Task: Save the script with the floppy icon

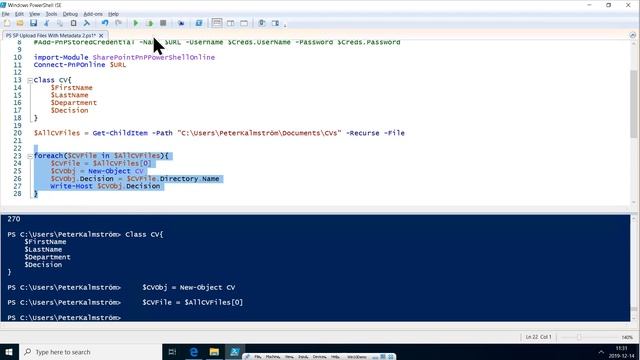Action: (x=33, y=23)
